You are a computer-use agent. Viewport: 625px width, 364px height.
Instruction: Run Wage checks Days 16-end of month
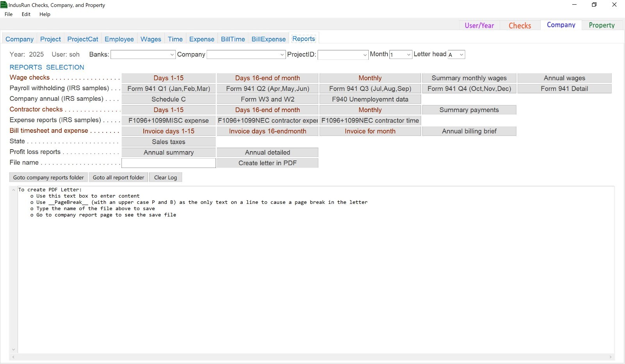coord(268,78)
